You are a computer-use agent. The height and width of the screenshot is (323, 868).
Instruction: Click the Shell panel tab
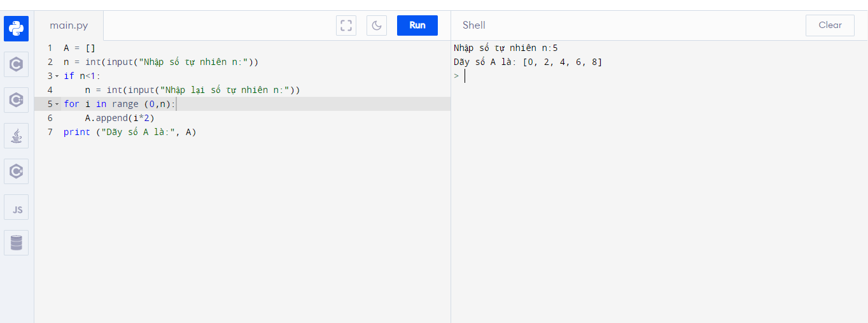pos(473,25)
